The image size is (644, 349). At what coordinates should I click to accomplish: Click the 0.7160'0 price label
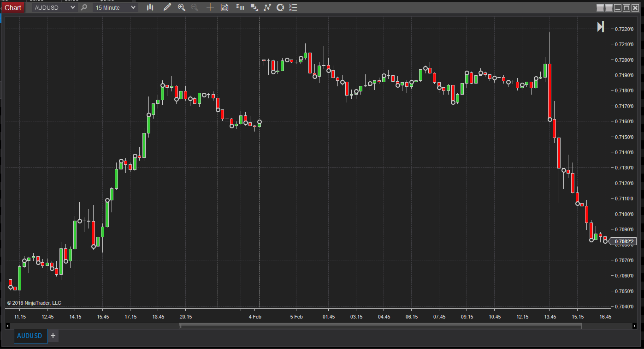click(x=624, y=121)
